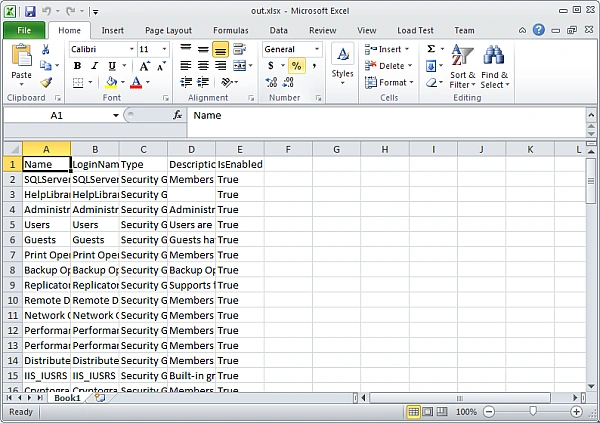The height and width of the screenshot is (423, 600).
Task: Click the Clear eraser icon
Action: pyautogui.click(x=431, y=82)
